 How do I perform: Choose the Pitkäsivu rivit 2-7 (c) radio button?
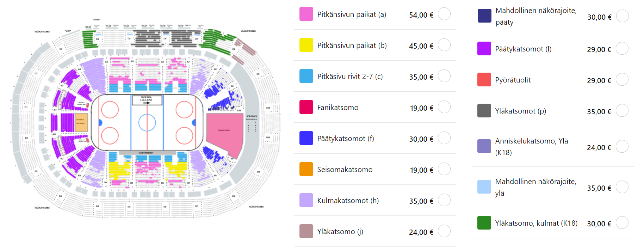[444, 76]
